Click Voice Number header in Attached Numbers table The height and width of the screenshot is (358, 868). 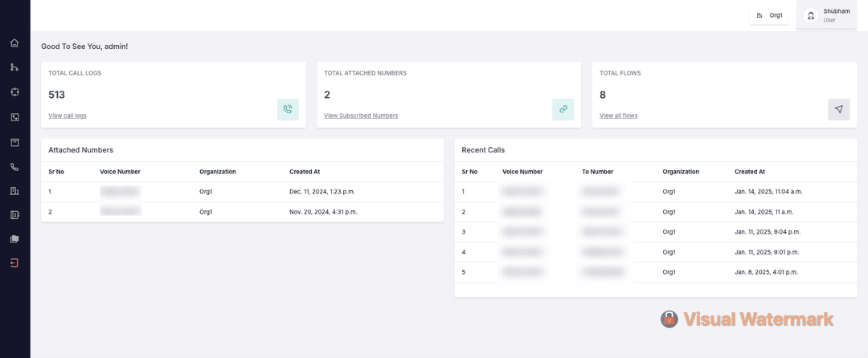tap(120, 172)
